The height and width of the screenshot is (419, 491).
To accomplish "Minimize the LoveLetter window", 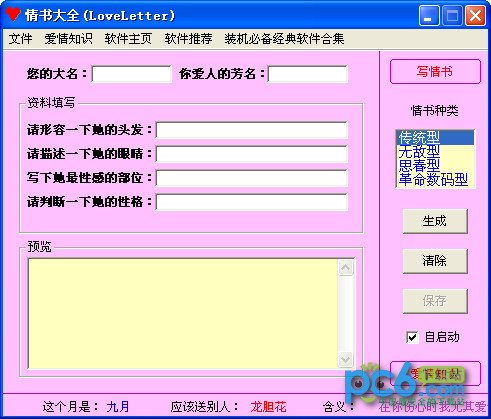I will [x=429, y=15].
